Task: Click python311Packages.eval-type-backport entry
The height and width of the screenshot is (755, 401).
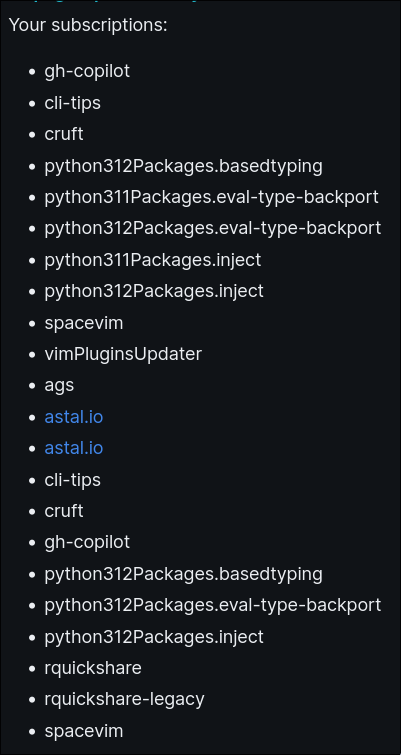Action: point(212,197)
